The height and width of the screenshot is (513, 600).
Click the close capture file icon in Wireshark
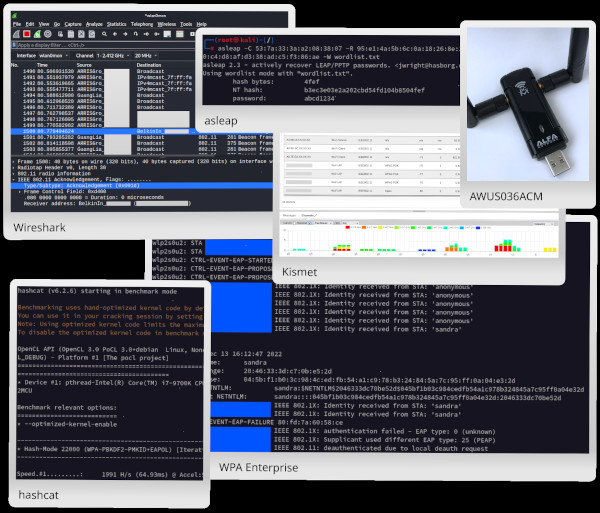point(81,34)
